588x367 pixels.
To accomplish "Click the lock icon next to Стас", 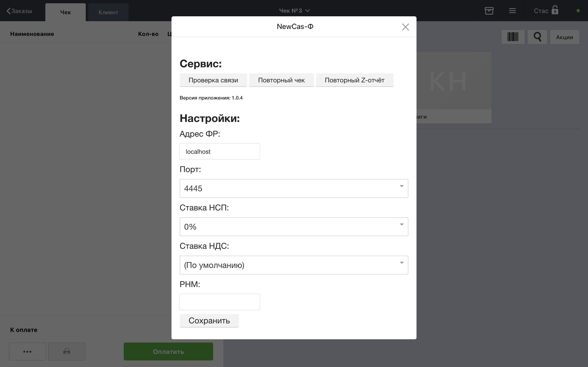I will click(x=555, y=10).
